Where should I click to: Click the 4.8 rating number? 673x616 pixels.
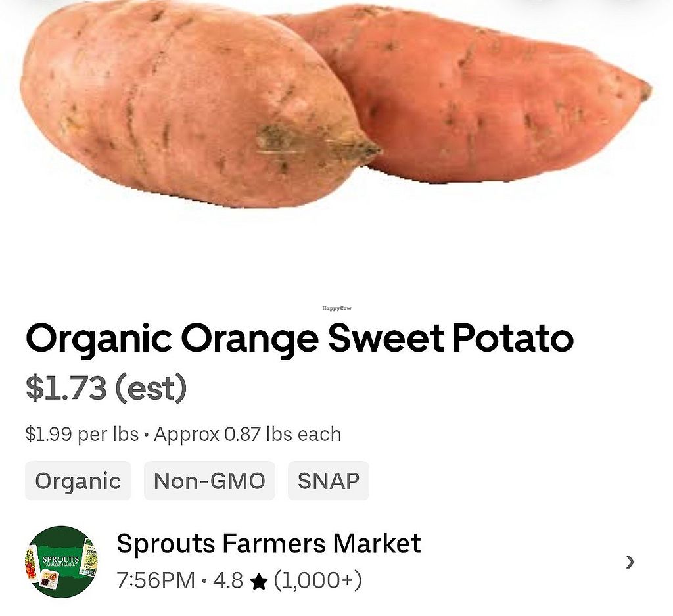[228, 580]
